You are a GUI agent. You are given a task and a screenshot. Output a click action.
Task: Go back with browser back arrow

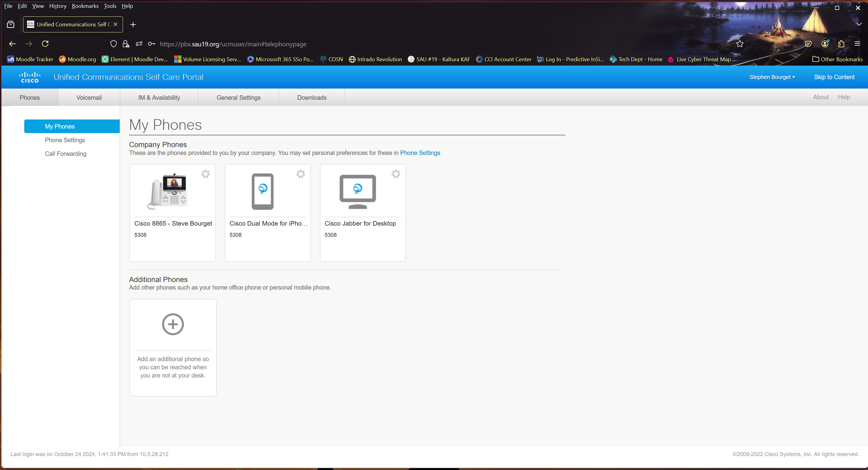12,44
